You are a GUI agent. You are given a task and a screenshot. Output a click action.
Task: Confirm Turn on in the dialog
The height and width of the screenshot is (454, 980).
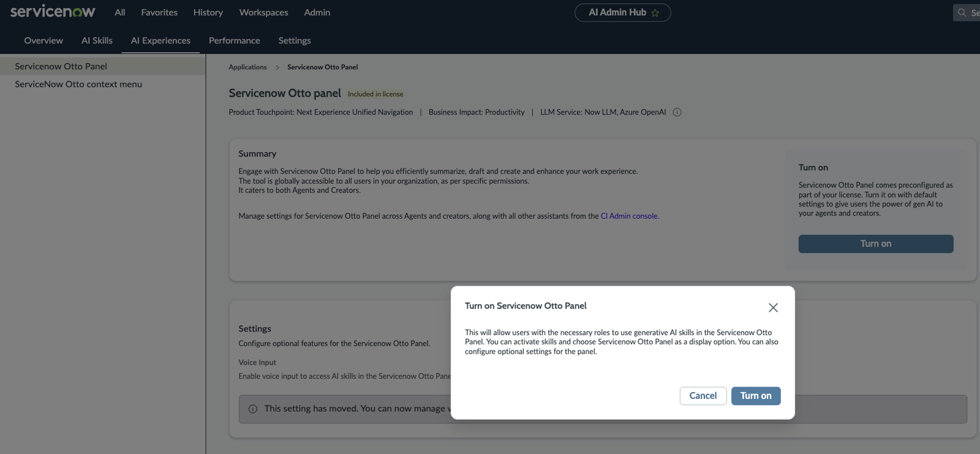(756, 396)
